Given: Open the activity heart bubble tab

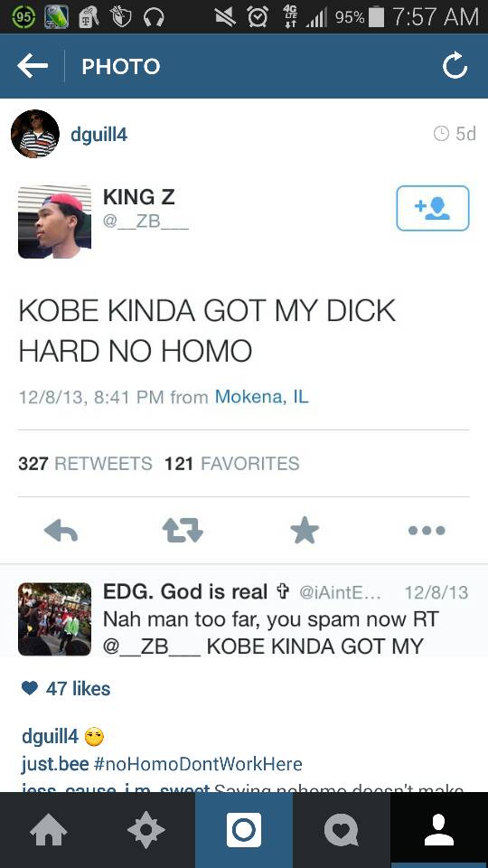Looking at the screenshot, I should point(342,830).
